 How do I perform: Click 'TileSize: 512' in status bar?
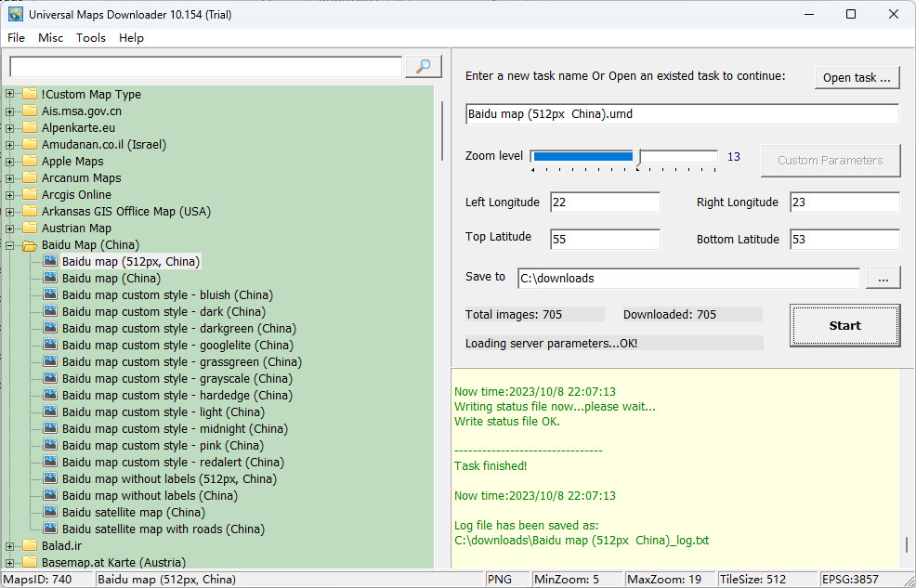tap(753, 580)
